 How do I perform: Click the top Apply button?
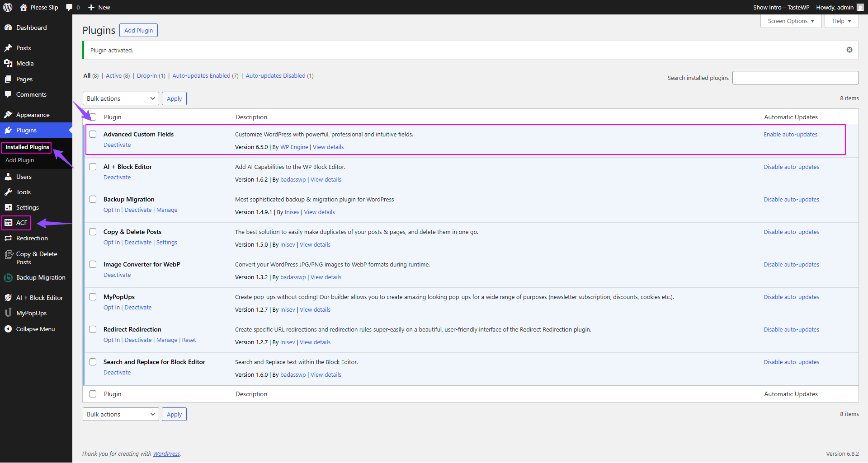click(x=174, y=98)
